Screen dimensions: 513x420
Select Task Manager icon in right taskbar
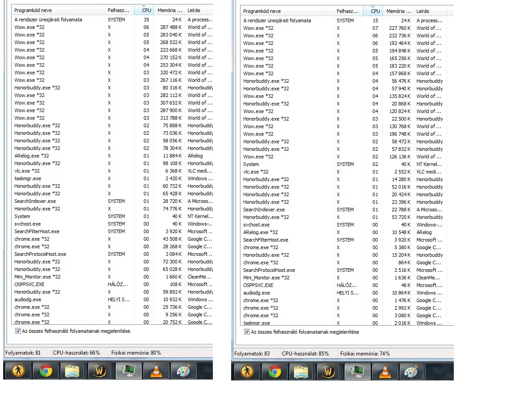click(x=357, y=372)
